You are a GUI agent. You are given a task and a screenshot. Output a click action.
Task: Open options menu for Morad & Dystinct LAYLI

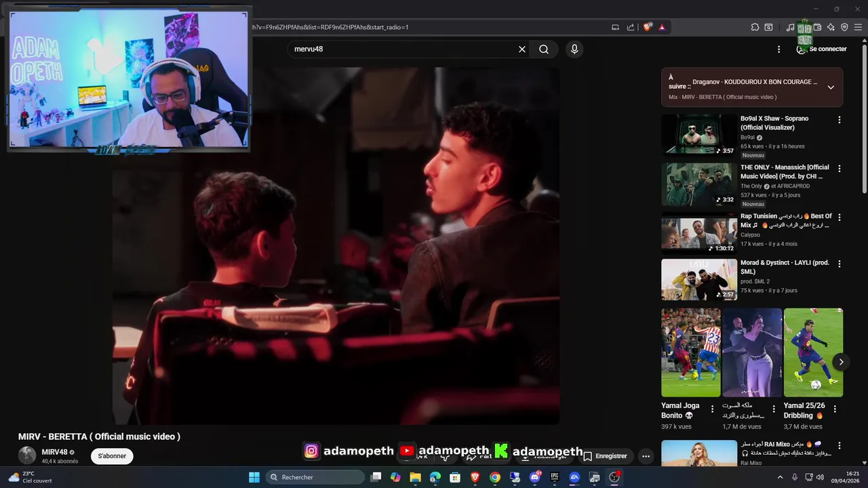tap(840, 264)
